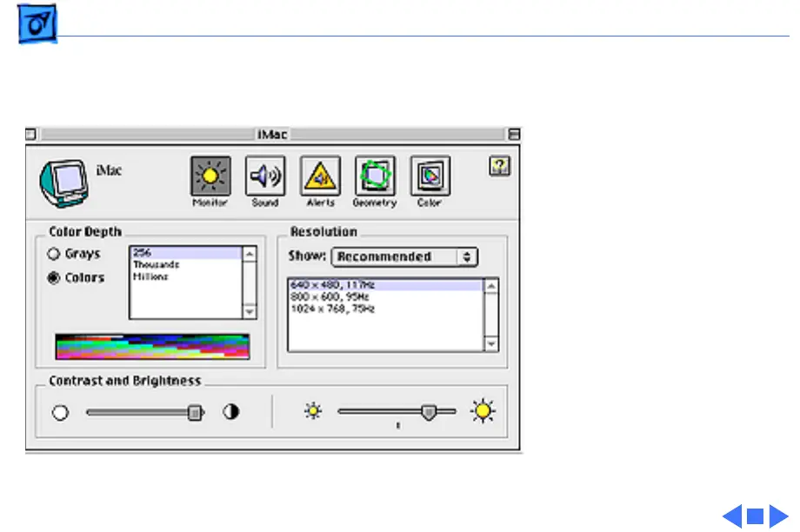Click the color spectrum preview bar
The image size is (800, 532).
pos(152,347)
